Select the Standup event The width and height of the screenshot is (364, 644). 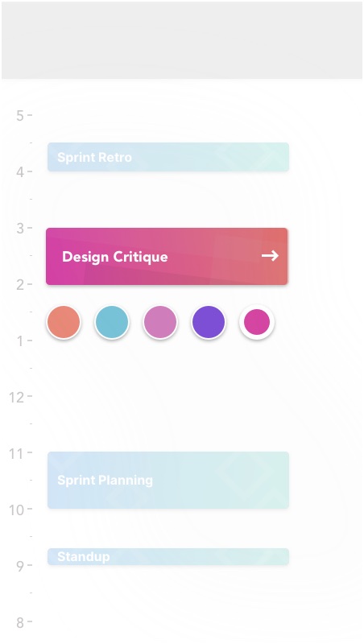point(168,556)
